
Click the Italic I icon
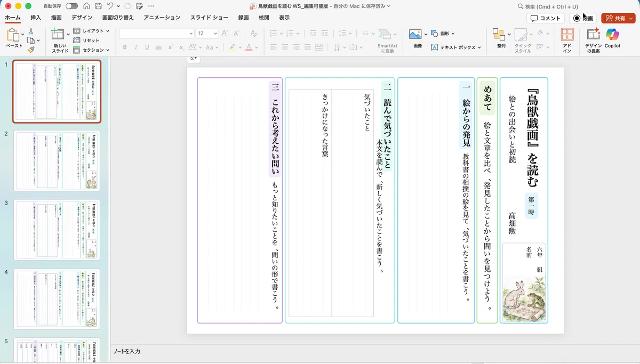pyautogui.click(x=136, y=47)
